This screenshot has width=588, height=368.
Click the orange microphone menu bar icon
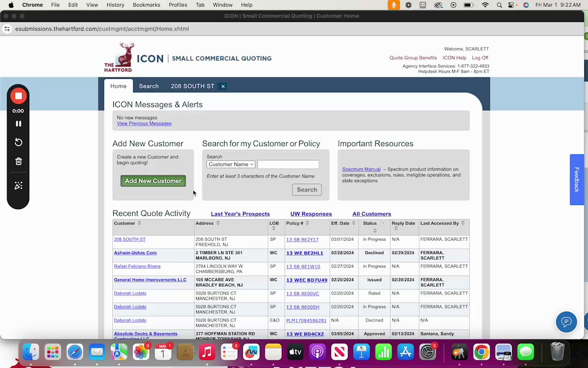coord(394,5)
